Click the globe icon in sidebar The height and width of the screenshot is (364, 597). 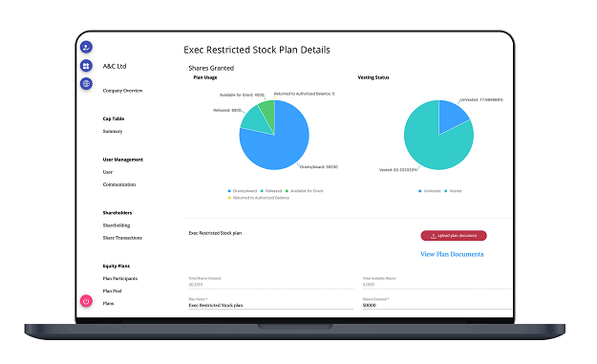coord(86,83)
